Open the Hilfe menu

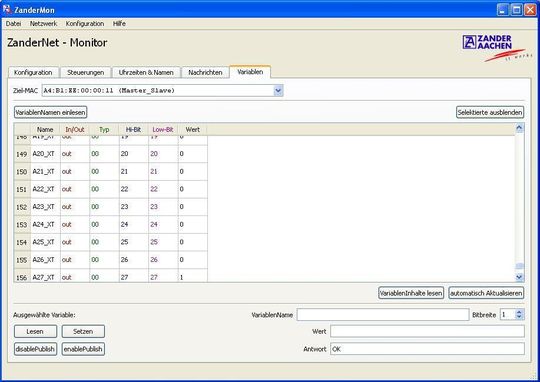[x=119, y=23]
